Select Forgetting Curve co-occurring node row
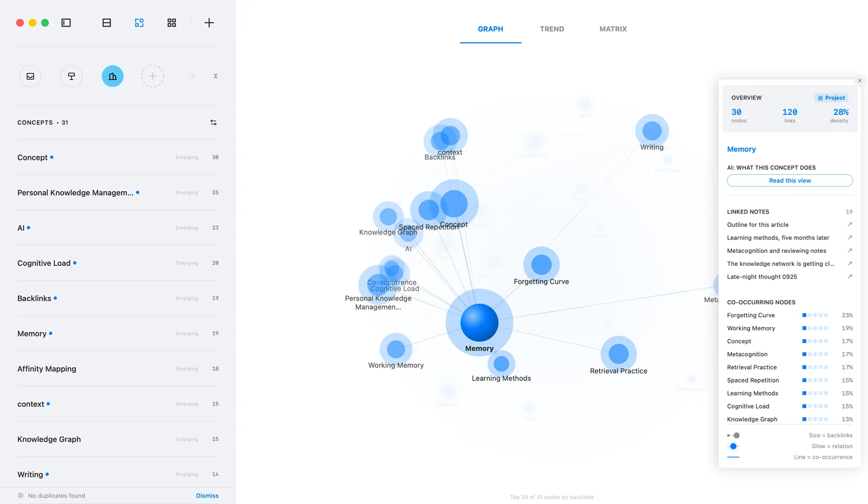 (790, 315)
